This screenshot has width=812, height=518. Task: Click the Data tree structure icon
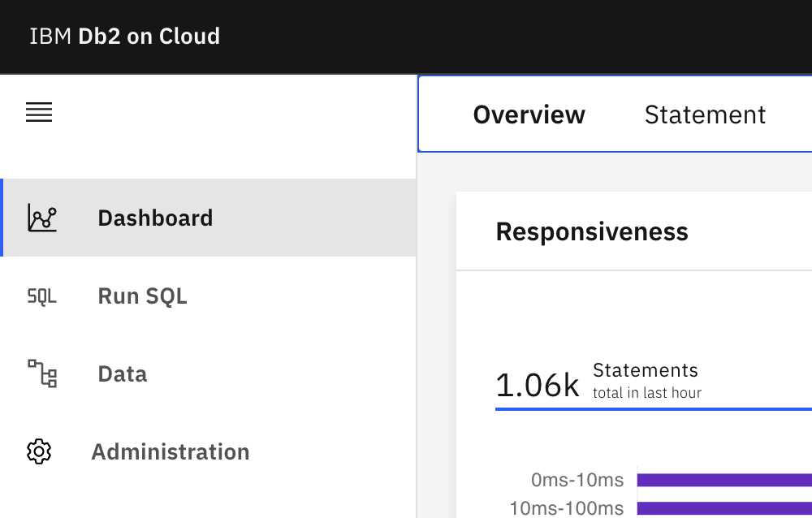pyautogui.click(x=42, y=373)
